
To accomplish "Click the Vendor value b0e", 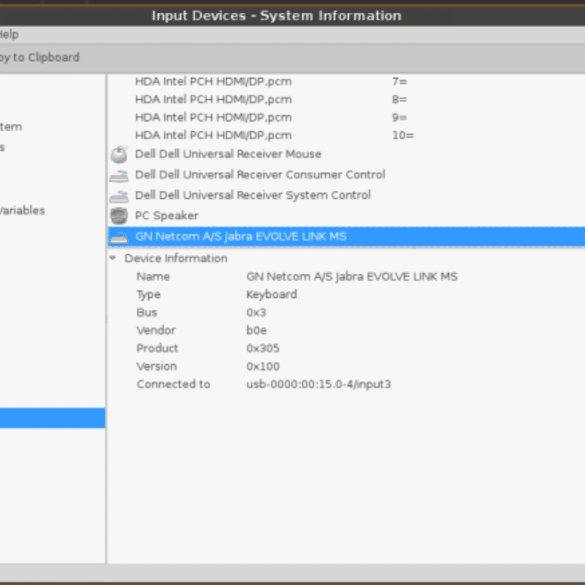I will point(256,330).
